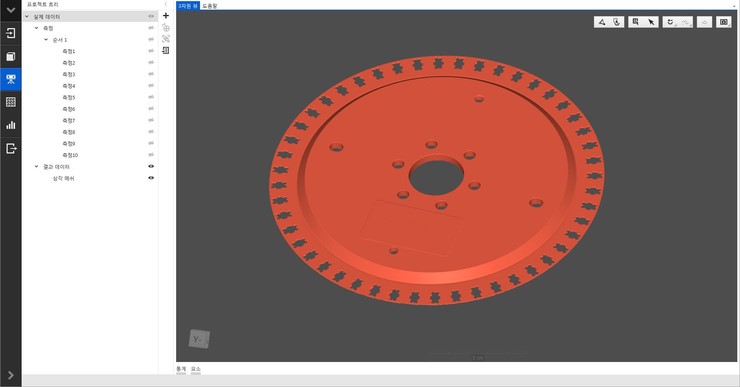Click the greyed curve tool in viewport toolbar

click(x=685, y=22)
